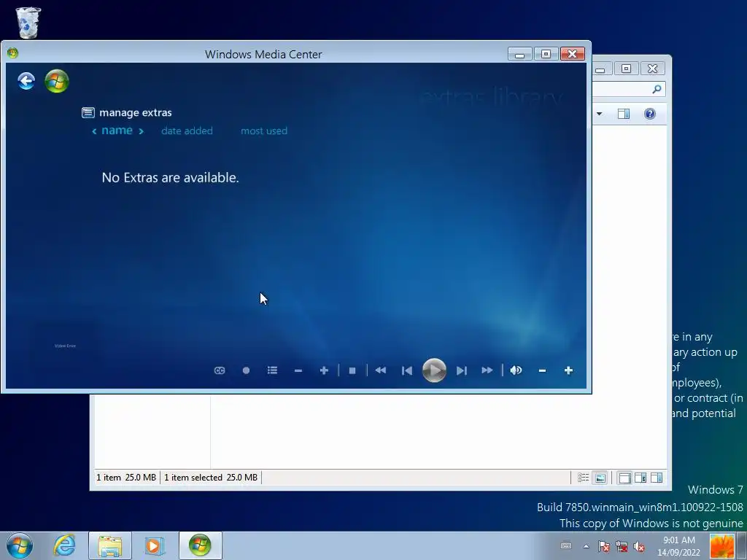Sort extras by most used

pyautogui.click(x=264, y=131)
